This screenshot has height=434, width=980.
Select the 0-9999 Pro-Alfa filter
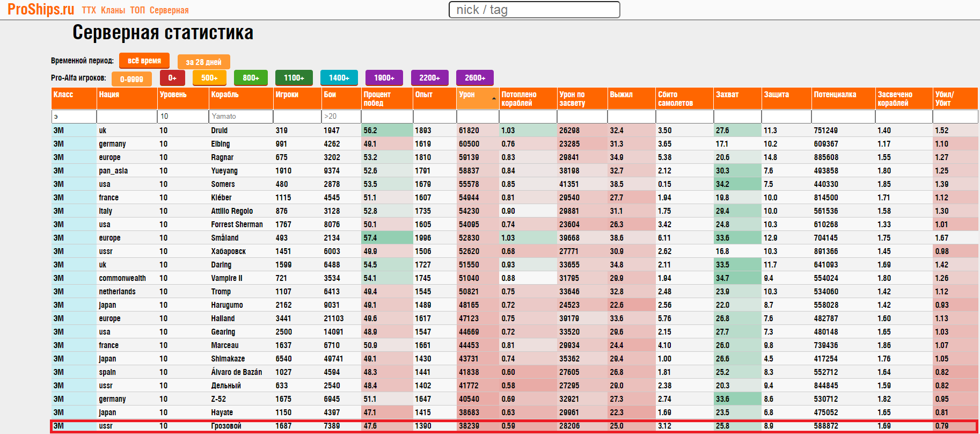(131, 79)
